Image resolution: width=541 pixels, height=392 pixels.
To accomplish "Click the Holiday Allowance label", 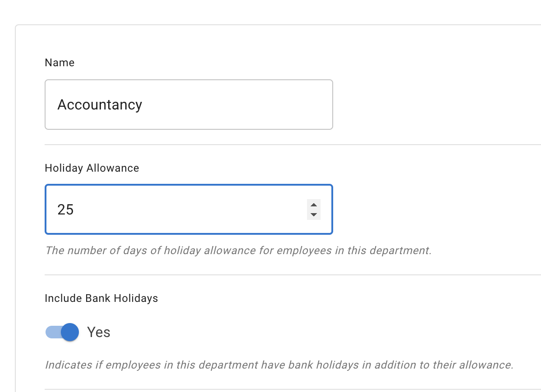I will click(x=92, y=168).
